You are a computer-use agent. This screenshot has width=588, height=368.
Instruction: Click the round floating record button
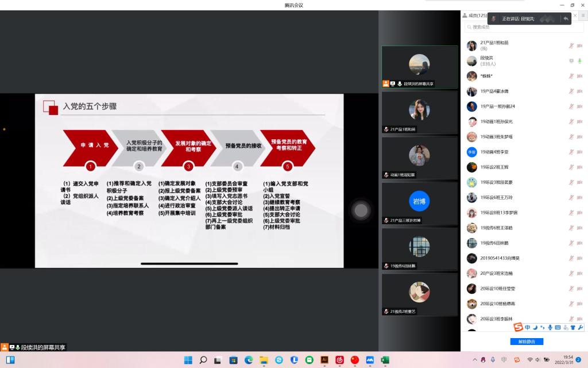point(361,210)
